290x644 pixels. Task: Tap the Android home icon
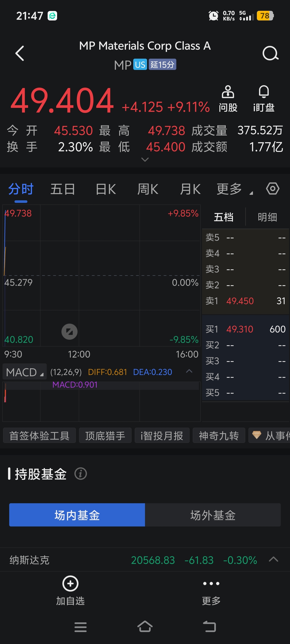point(145,626)
